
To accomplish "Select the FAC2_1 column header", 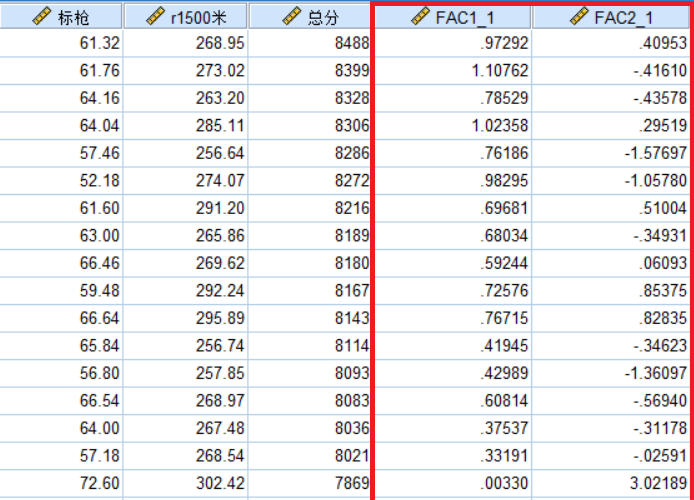I will coord(611,17).
